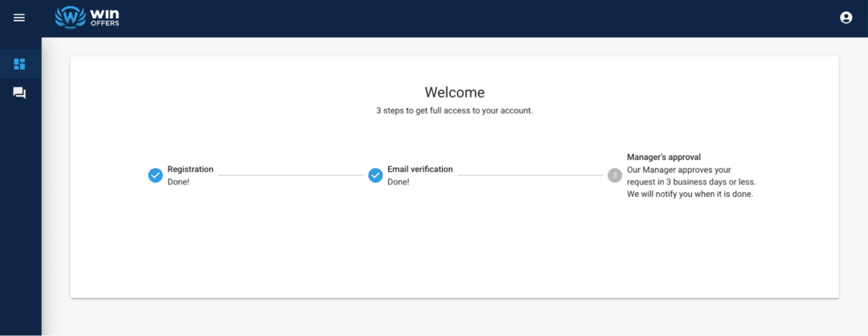Click '3 steps to get full access' text
Image resolution: width=868 pixels, height=336 pixels.
454,111
